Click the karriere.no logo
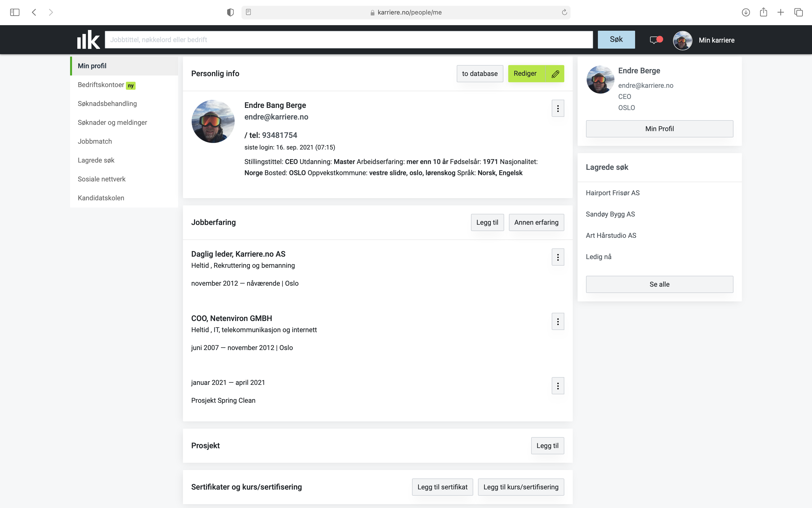 tap(88, 40)
